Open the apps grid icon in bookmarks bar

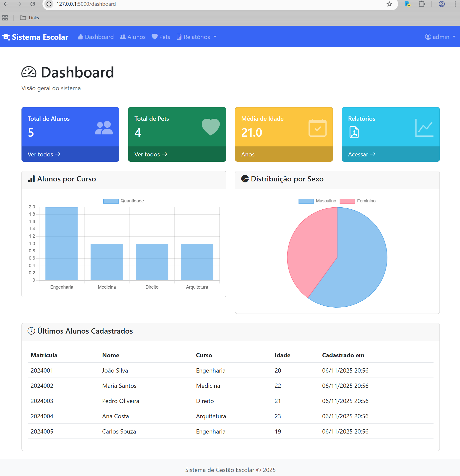coord(5,18)
